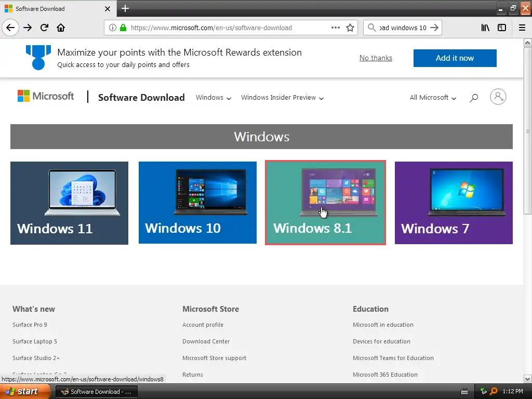Open Microsoft Store support link

click(x=214, y=358)
